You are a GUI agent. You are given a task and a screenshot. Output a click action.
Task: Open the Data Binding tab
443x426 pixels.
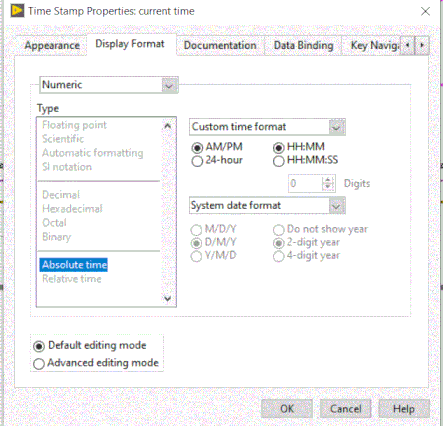(303, 46)
